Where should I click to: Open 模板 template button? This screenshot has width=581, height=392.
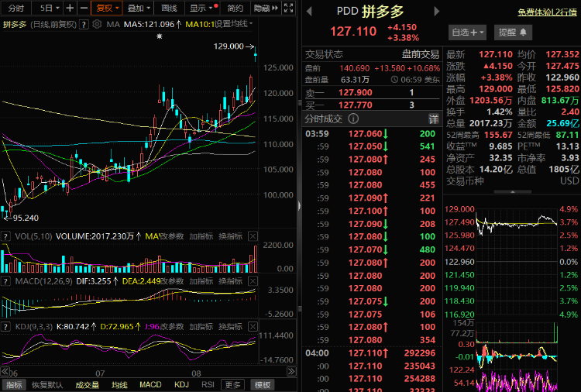pyautogui.click(x=263, y=385)
